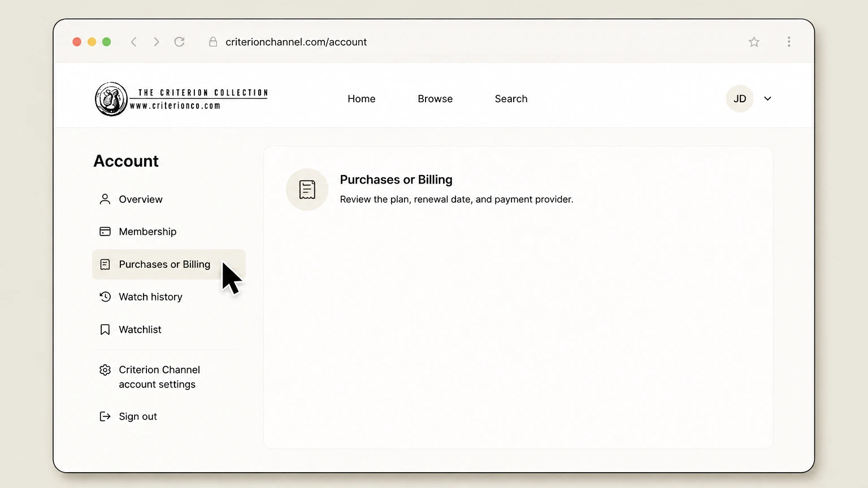Click the account settings gear icon
Viewport: 868px width, 488px height.
pos(105,370)
